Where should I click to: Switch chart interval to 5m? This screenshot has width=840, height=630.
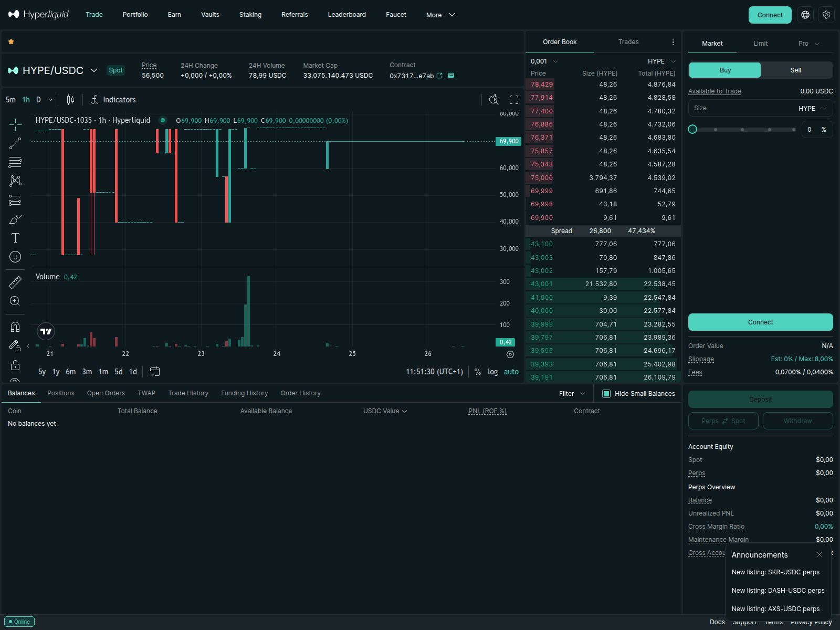pyautogui.click(x=10, y=100)
